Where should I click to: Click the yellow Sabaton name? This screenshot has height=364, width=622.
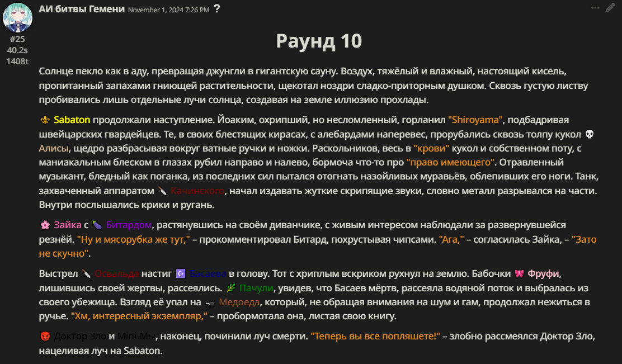point(72,120)
